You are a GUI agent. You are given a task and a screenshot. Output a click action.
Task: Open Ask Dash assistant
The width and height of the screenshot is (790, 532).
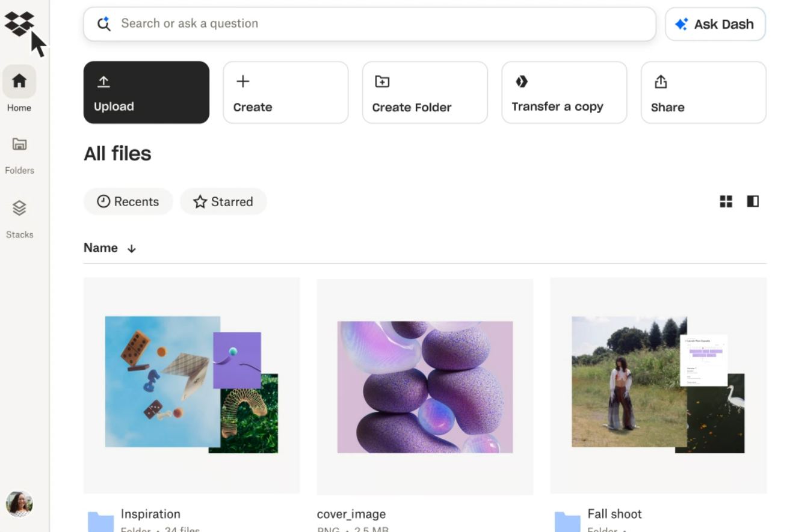pyautogui.click(x=715, y=24)
